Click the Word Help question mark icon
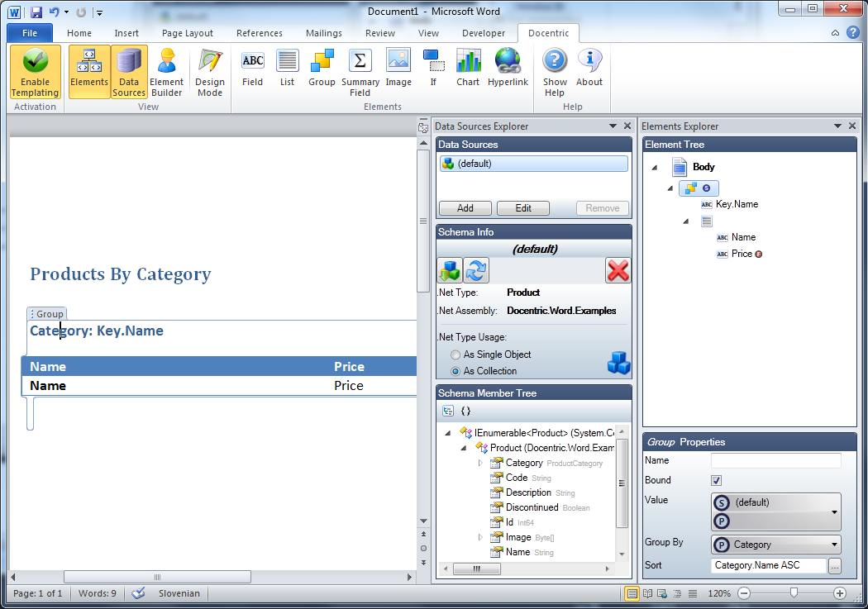The height and width of the screenshot is (609, 868). click(x=853, y=32)
